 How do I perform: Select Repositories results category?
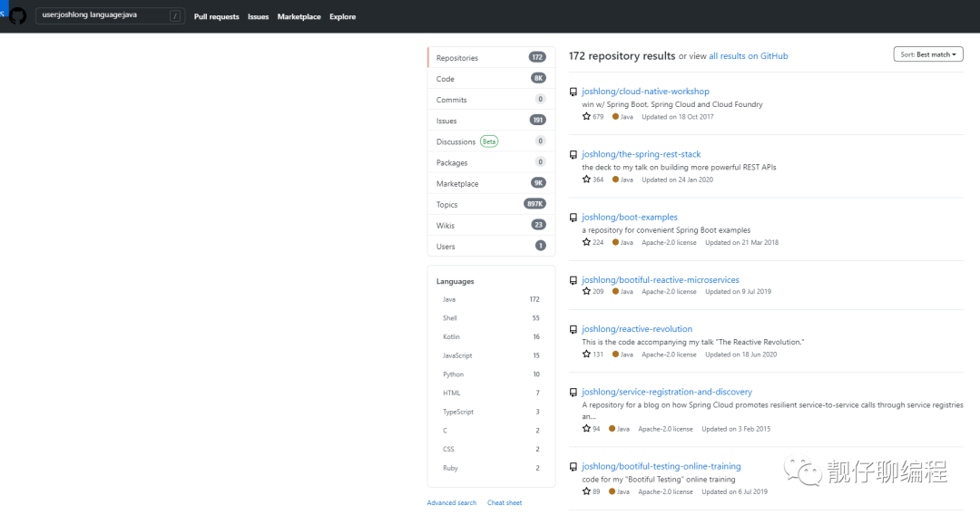(491, 57)
